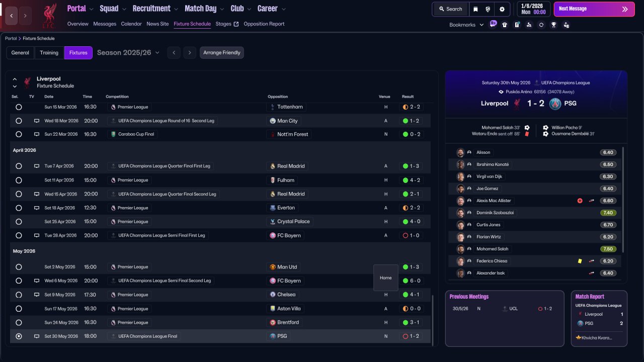Viewport: 644px width, 362px height.
Task: Open the Opposition Report tab
Action: [264, 24]
